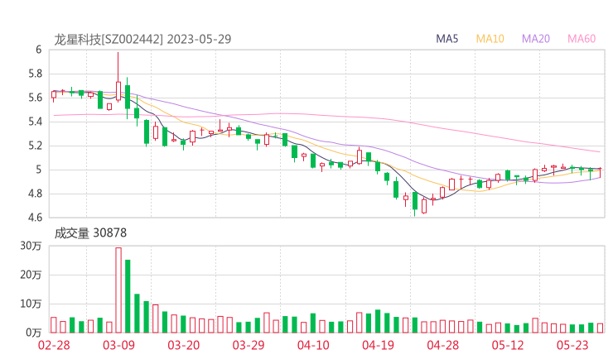Select the volume axis label 0万
This screenshot has width=613, height=364.
pyautogui.click(x=33, y=333)
